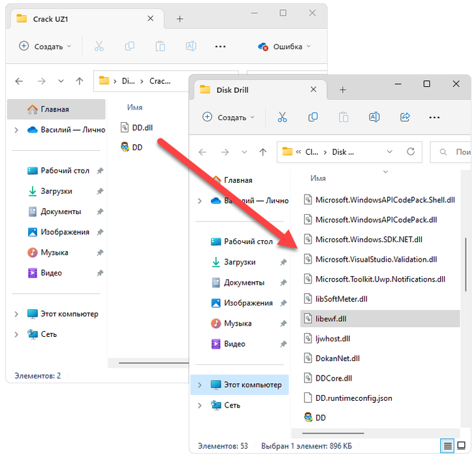Go forward in Crack UZ1 window navigation
The width and height of the screenshot is (476, 457).
click(x=42, y=82)
